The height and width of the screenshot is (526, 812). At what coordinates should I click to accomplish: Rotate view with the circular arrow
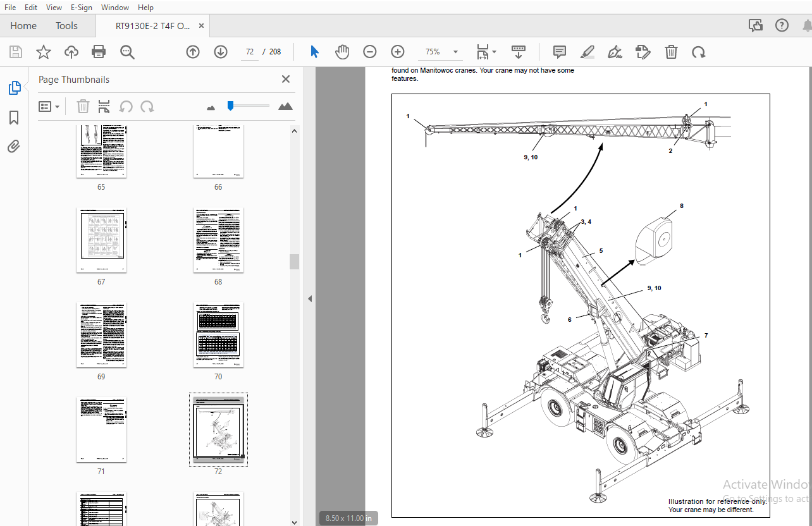pyautogui.click(x=698, y=52)
